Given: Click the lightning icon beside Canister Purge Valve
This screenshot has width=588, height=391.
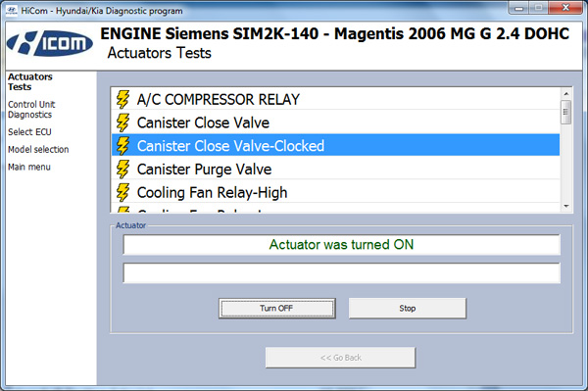Looking at the screenshot, I should coord(122,170).
